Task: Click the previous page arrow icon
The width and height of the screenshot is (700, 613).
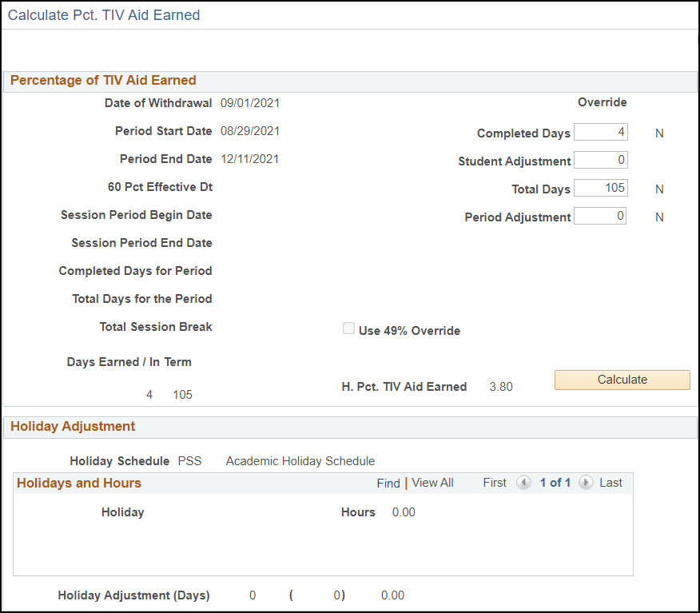Action: [523, 483]
